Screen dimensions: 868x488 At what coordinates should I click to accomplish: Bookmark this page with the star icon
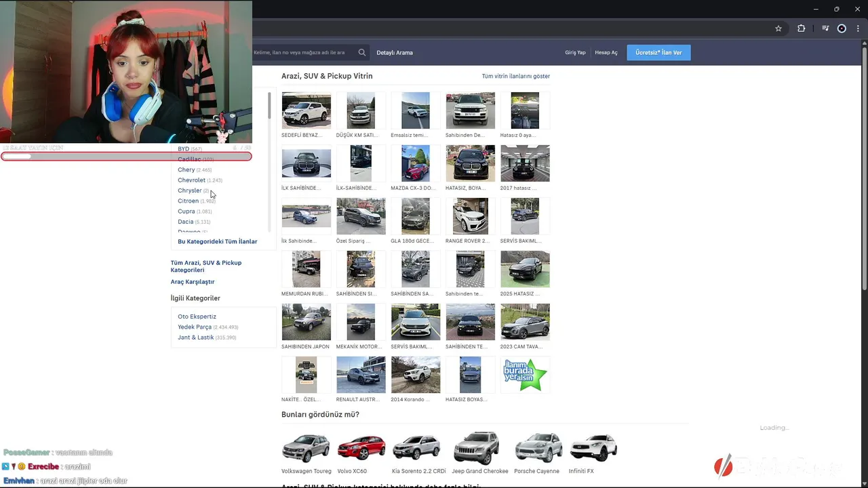(778, 28)
